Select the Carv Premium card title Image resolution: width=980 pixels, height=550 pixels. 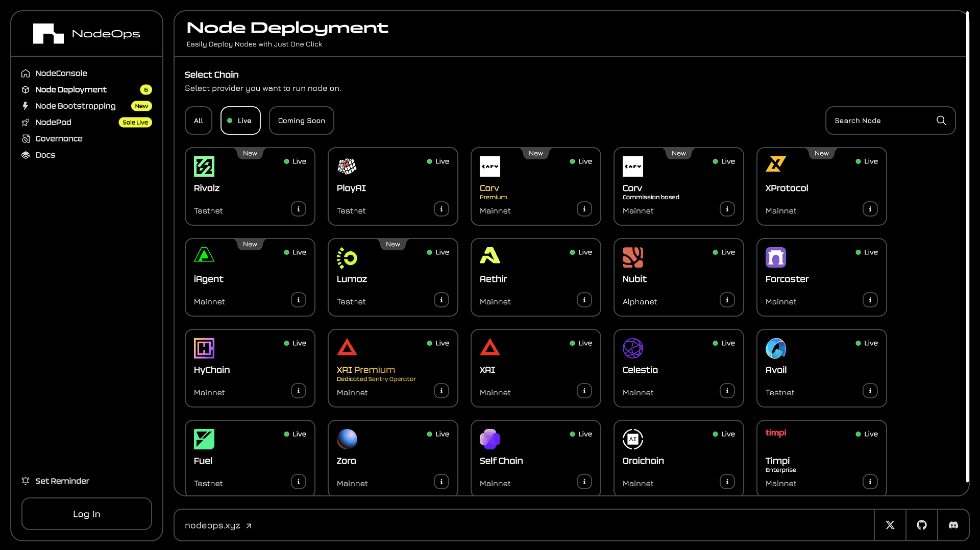pos(489,188)
